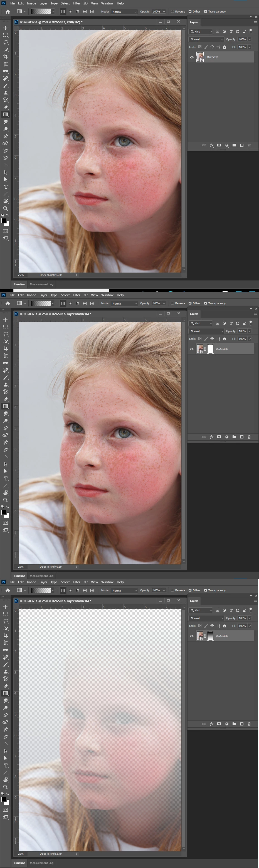
Task: Select Gradient tool in the white-mask window
Action: pos(5,406)
